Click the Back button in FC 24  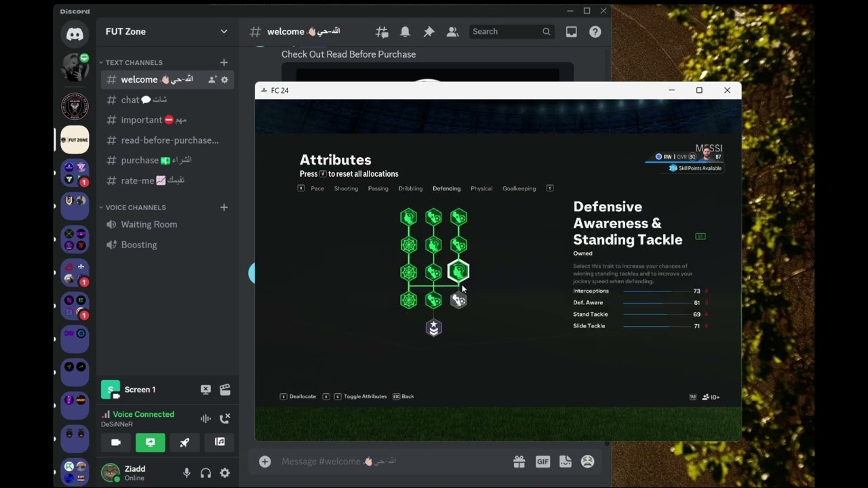(403, 396)
